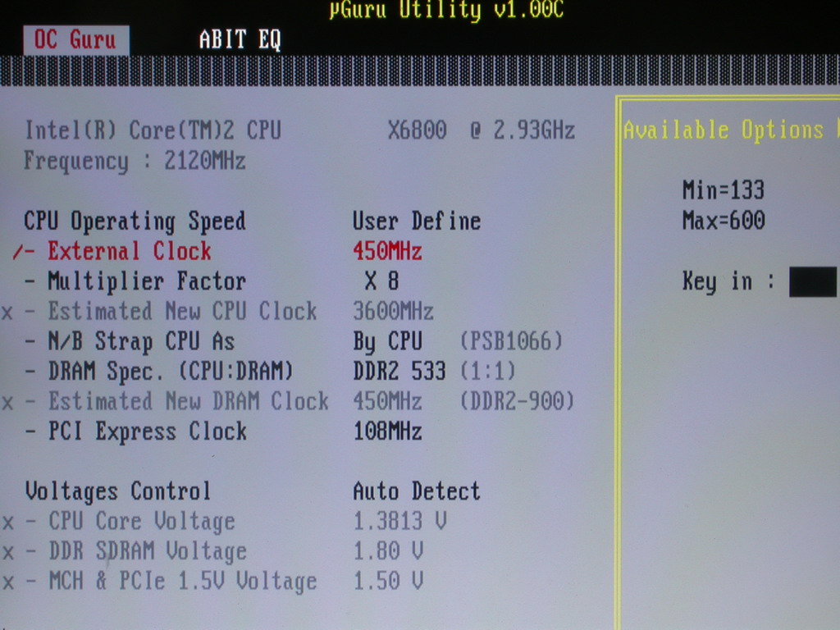Click the (PSB1066) strap note
The image size is (840, 630).
[512, 341]
